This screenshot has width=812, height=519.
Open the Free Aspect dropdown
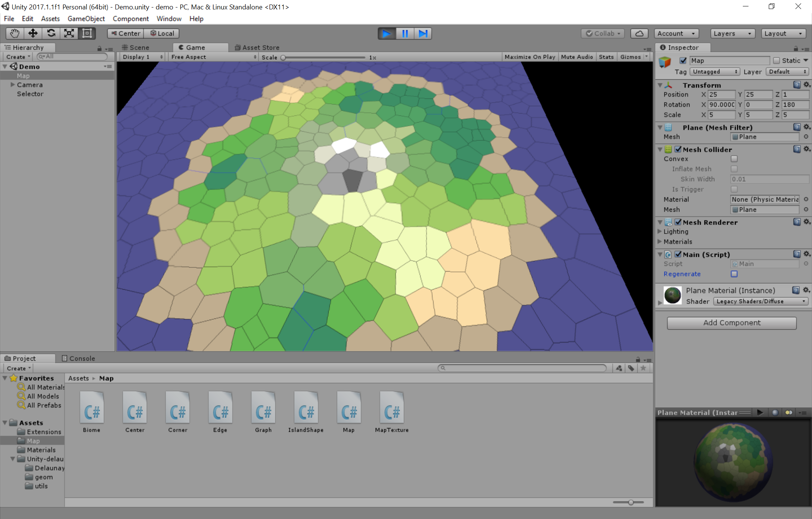214,57
